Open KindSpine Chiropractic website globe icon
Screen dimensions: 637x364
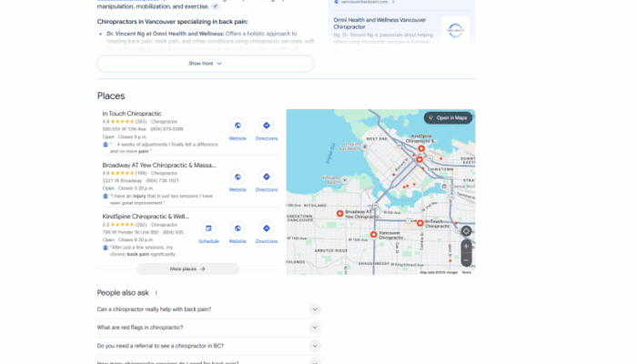[238, 228]
